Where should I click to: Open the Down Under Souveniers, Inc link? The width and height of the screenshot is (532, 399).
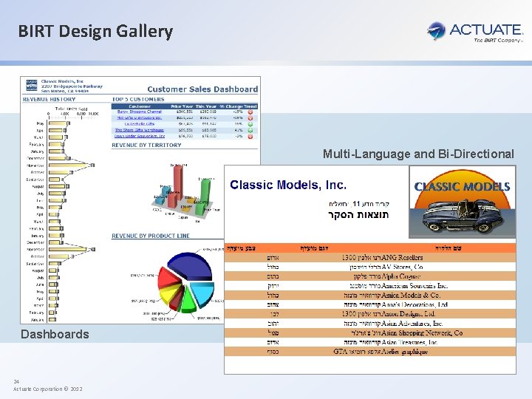pos(140,136)
